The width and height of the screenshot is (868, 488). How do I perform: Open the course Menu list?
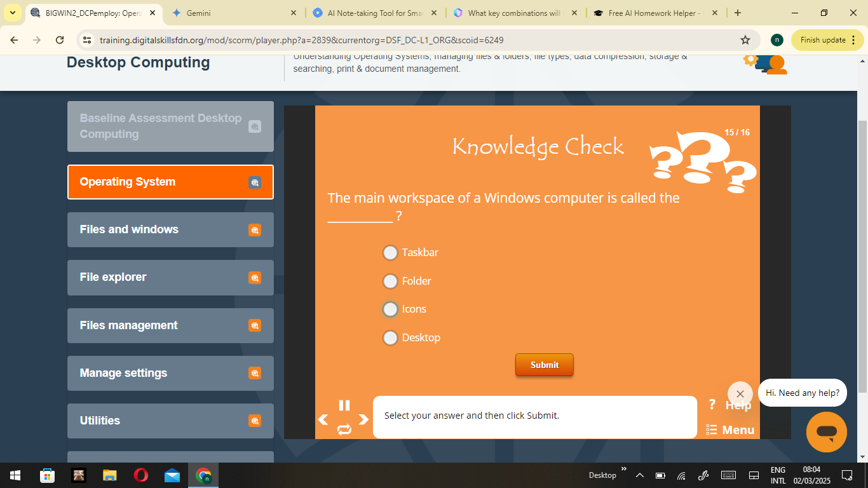pos(731,430)
